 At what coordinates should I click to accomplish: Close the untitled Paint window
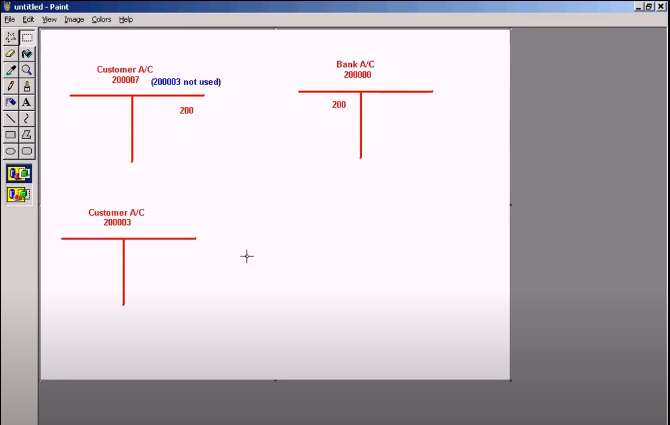[661, 6]
